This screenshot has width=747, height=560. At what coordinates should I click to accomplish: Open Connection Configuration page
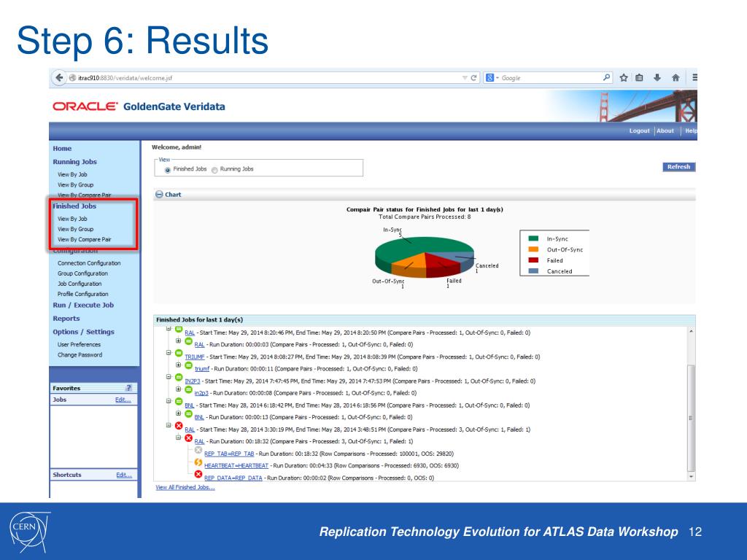coord(89,262)
